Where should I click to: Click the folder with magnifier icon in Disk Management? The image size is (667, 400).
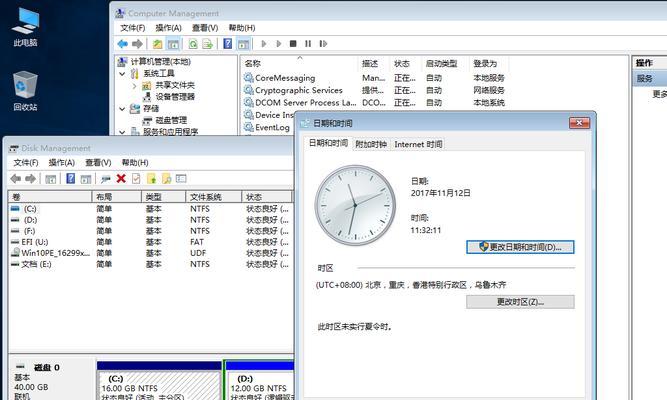166,179
